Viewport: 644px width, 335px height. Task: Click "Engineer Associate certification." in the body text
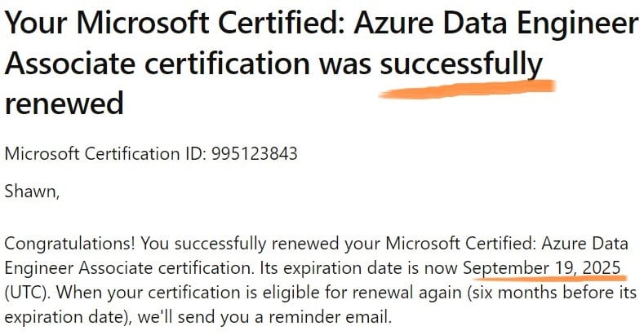pyautogui.click(x=130, y=268)
